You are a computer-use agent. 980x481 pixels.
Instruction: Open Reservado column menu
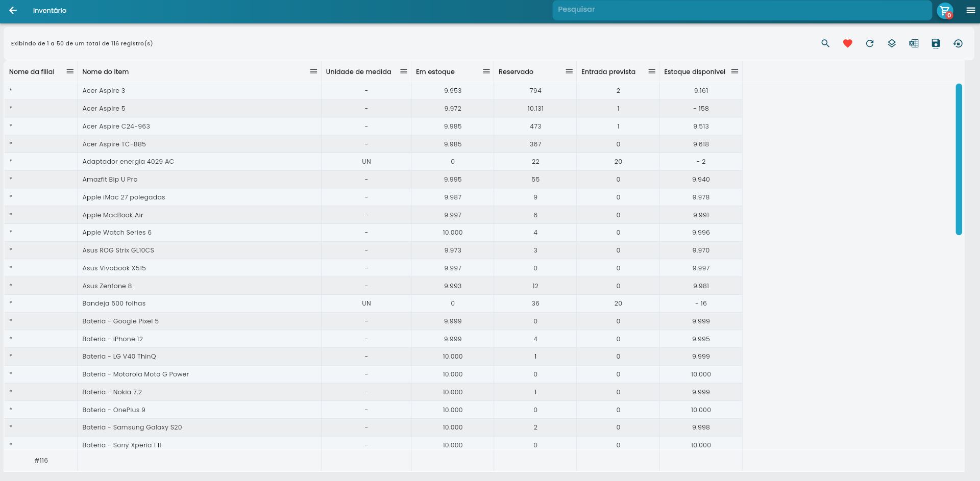(x=569, y=71)
